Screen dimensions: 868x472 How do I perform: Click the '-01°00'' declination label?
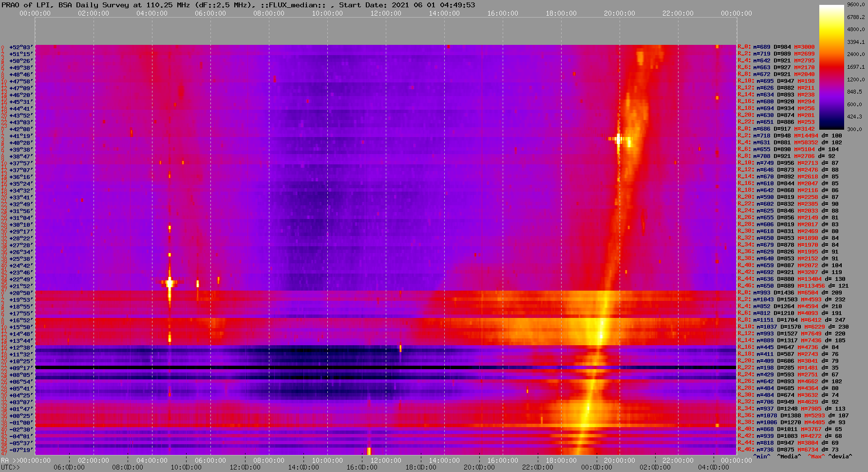21,423
